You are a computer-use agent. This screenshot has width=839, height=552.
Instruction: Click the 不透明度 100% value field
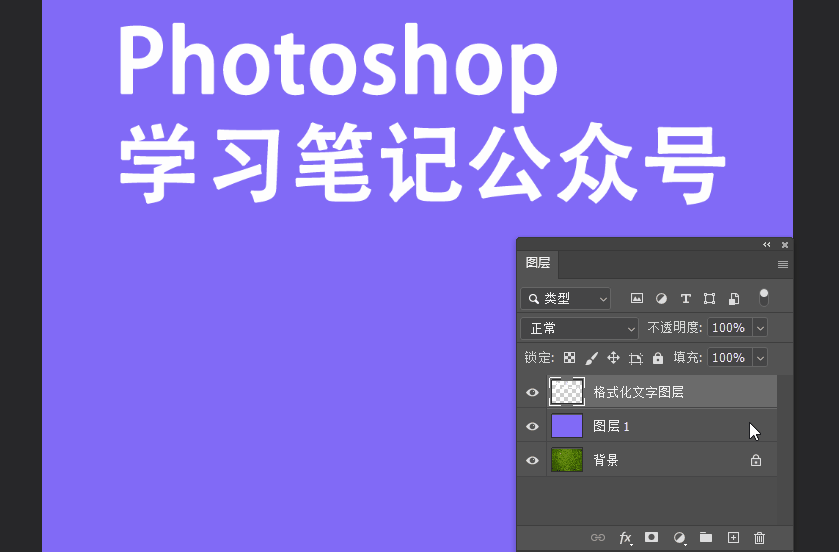[730, 328]
